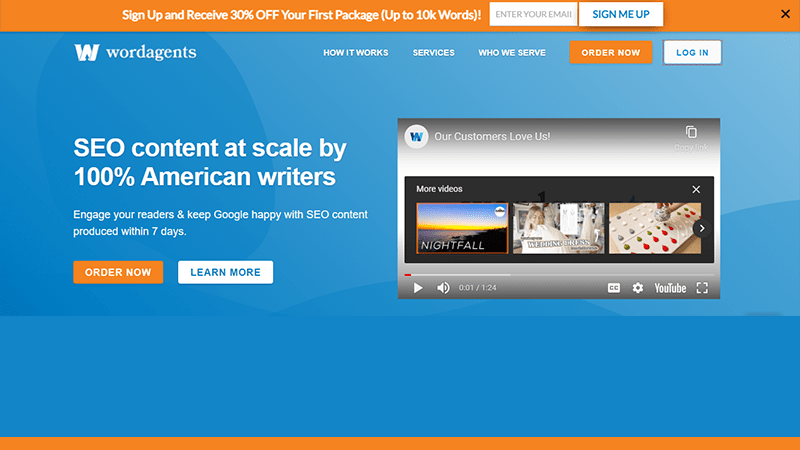Image resolution: width=800 pixels, height=450 pixels.
Task: Click the video time display 0:01 / 1:24
Action: pyautogui.click(x=478, y=288)
